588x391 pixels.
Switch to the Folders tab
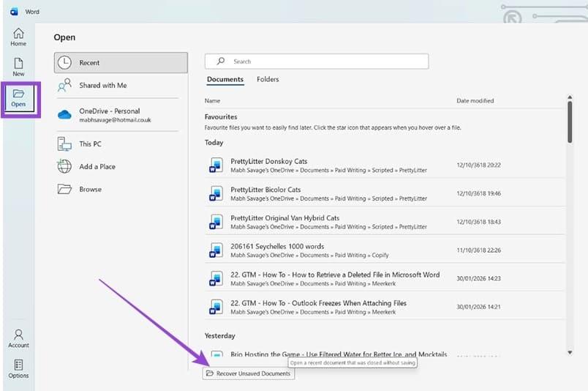[x=268, y=79]
